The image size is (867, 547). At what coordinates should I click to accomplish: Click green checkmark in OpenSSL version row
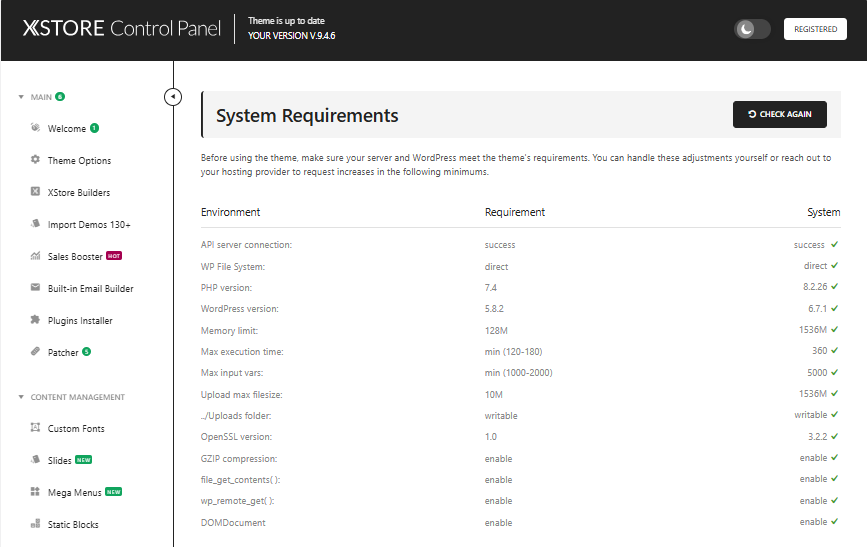tap(834, 436)
